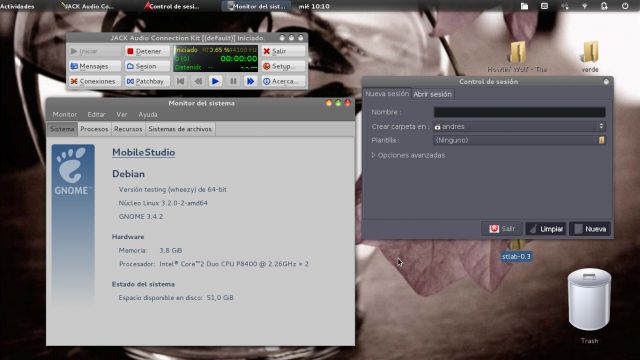Click the GNOME 3.4.2 version text

[141, 216]
